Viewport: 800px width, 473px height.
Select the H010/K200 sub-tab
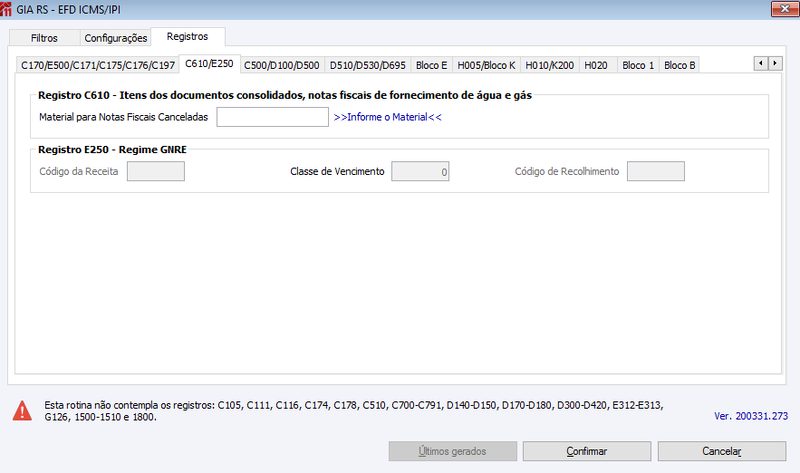click(x=549, y=65)
